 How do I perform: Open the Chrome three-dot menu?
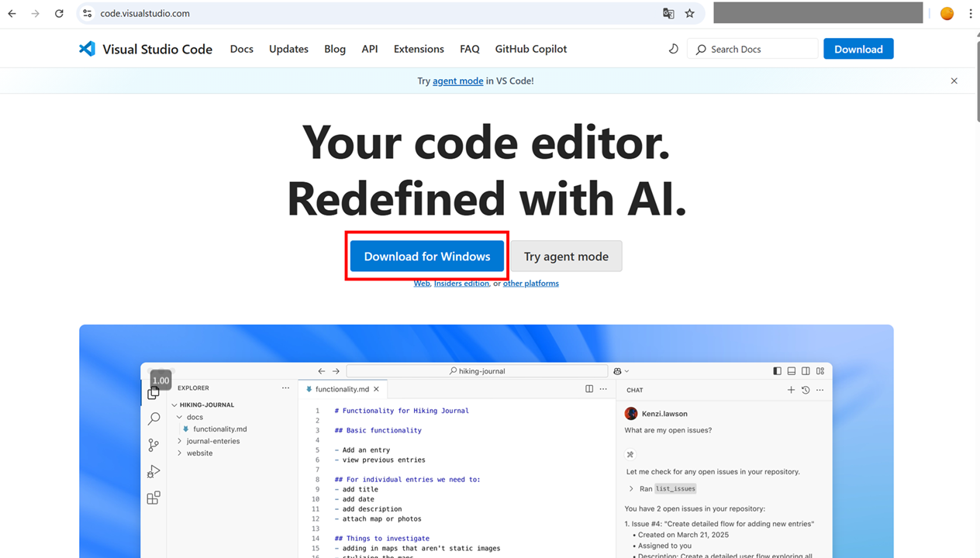click(970, 13)
